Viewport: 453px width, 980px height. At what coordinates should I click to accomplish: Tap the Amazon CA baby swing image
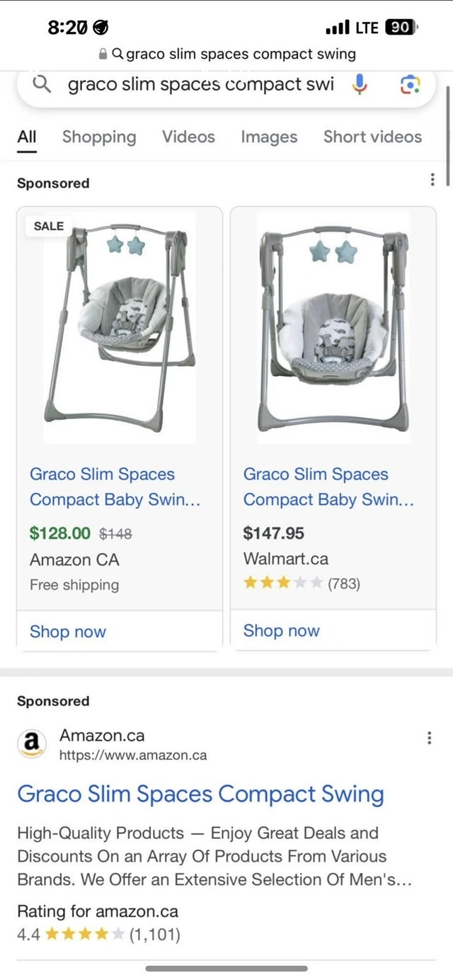click(120, 327)
